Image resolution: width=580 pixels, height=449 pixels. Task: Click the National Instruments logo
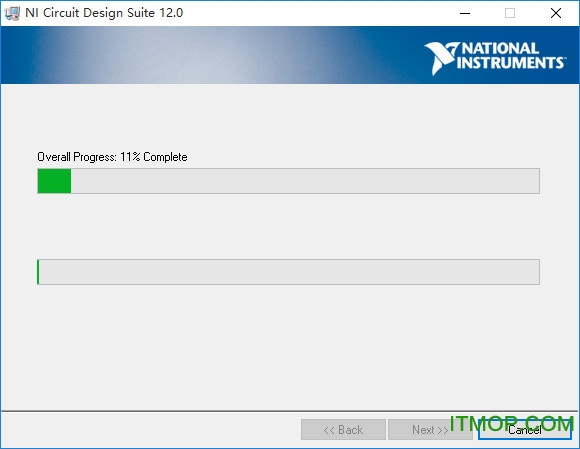point(494,58)
